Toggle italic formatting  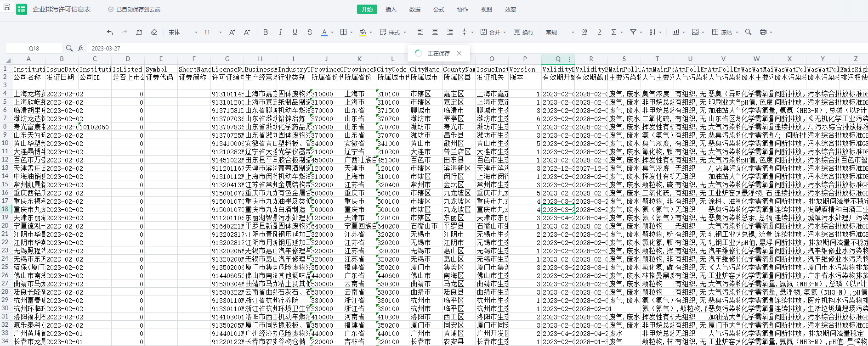click(280, 32)
